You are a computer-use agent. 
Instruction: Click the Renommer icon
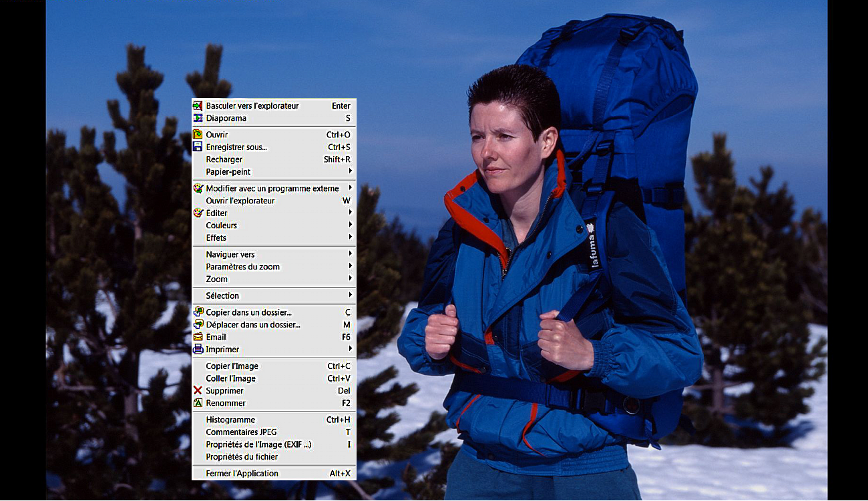coord(198,403)
